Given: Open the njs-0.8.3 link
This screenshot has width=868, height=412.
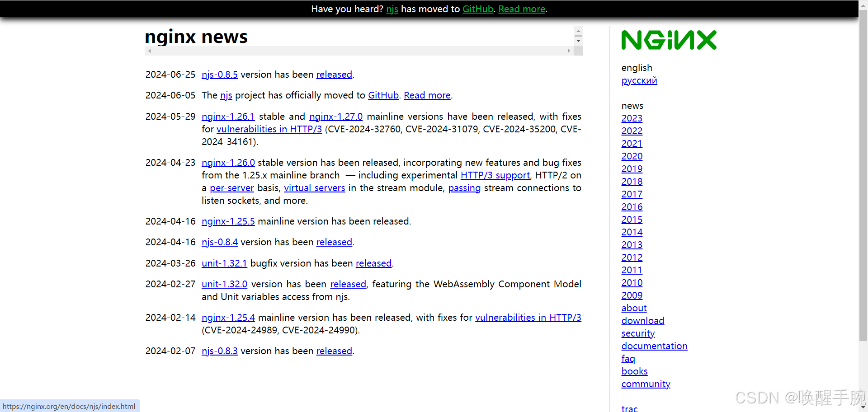Looking at the screenshot, I should (x=220, y=351).
